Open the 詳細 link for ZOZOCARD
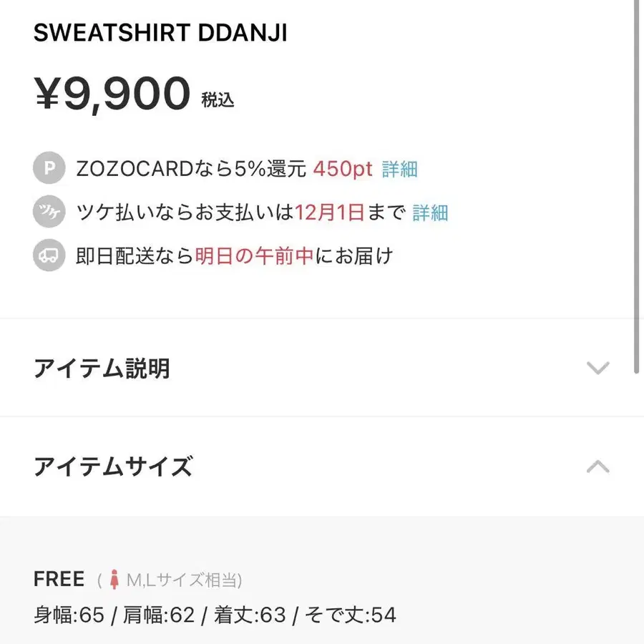644x644 pixels. [400, 170]
